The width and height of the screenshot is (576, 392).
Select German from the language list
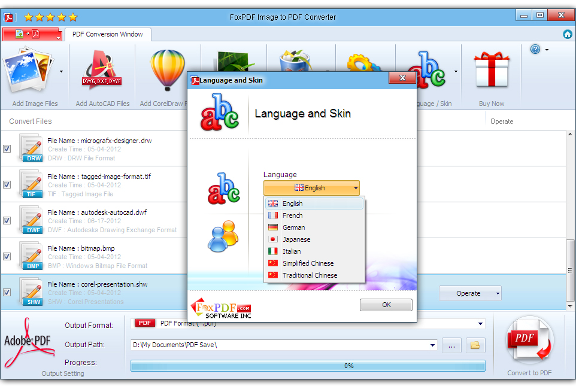314,227
